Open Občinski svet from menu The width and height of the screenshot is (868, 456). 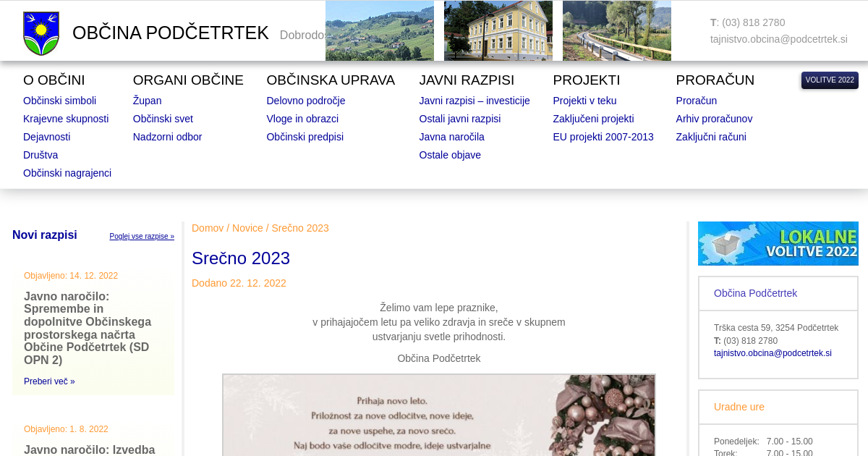tap(163, 119)
